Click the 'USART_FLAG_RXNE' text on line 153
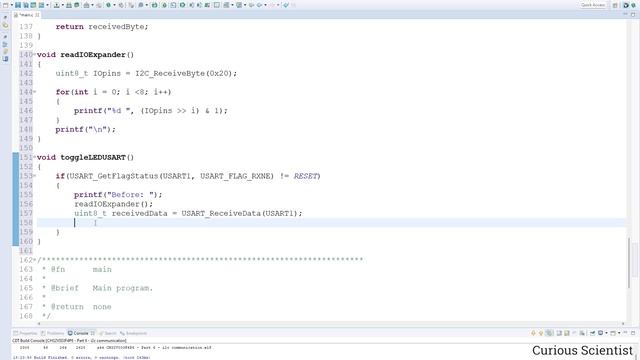Image resolution: width=640 pixels, height=360 pixels. tap(237, 176)
